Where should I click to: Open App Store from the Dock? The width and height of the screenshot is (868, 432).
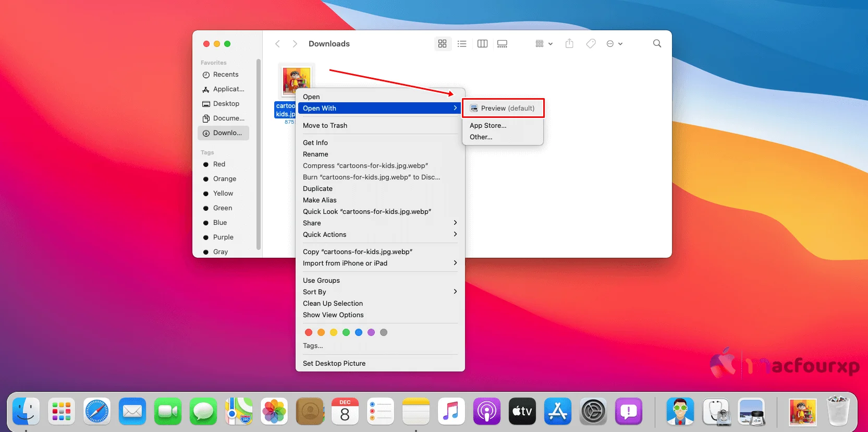[558, 412]
